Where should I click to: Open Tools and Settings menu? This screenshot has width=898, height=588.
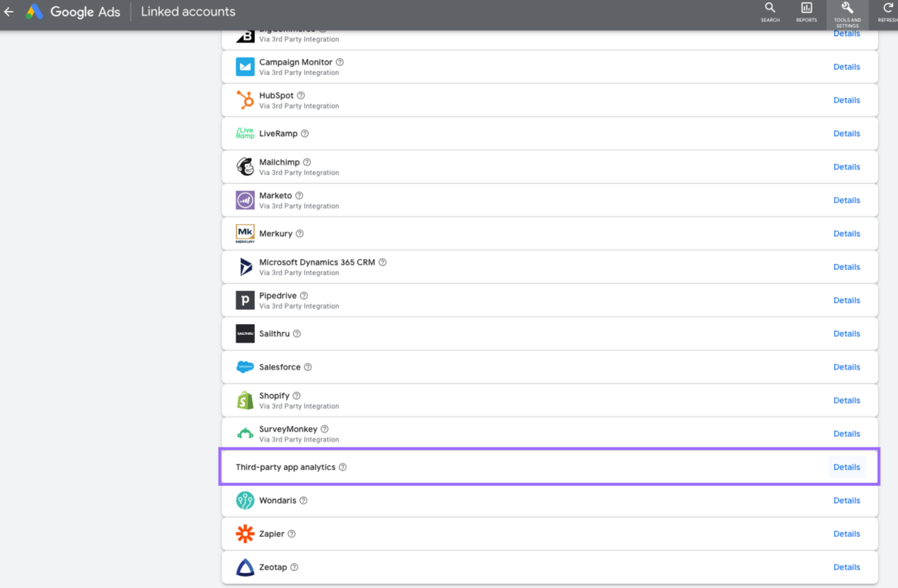(x=847, y=11)
